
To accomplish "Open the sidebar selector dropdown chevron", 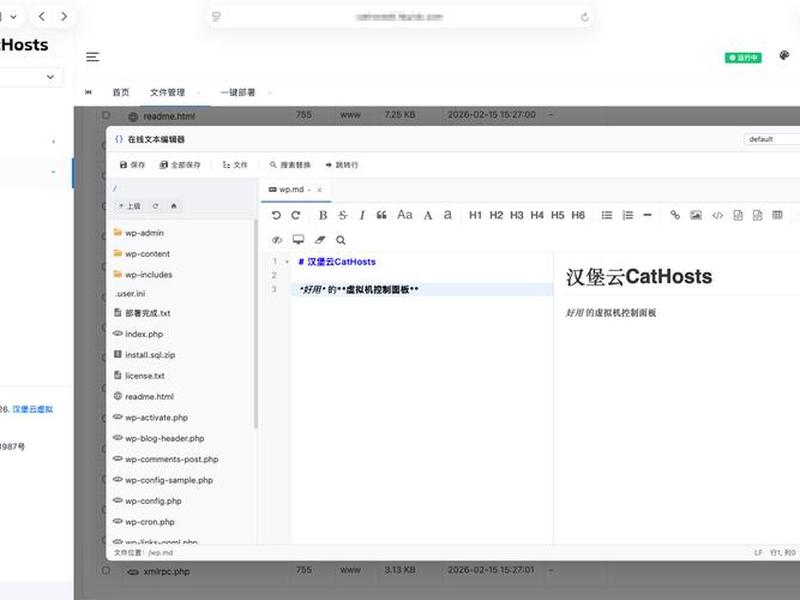I will 50,77.
